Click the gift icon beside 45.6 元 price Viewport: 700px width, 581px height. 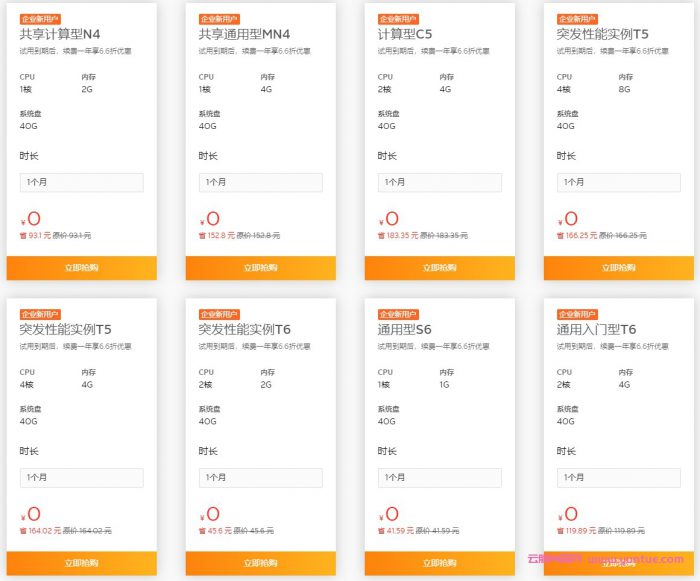[x=202, y=531]
